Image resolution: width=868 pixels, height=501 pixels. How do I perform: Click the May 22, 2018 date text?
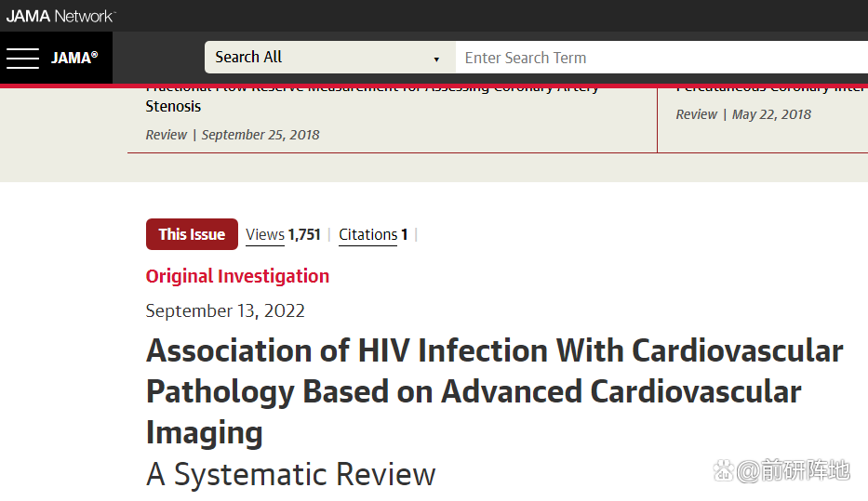click(x=771, y=114)
